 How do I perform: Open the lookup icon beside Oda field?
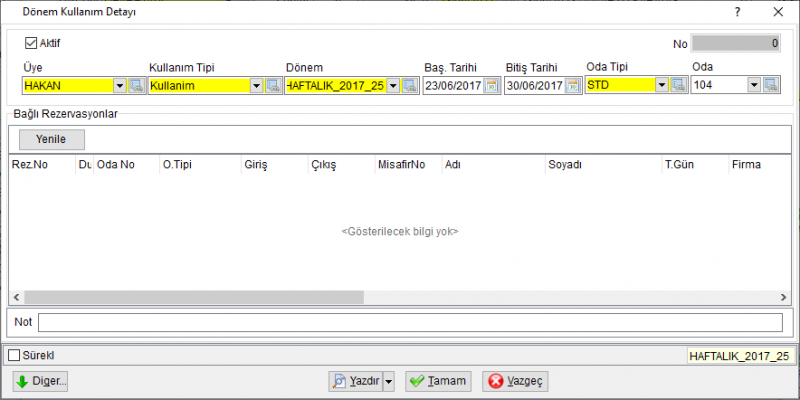[770, 86]
